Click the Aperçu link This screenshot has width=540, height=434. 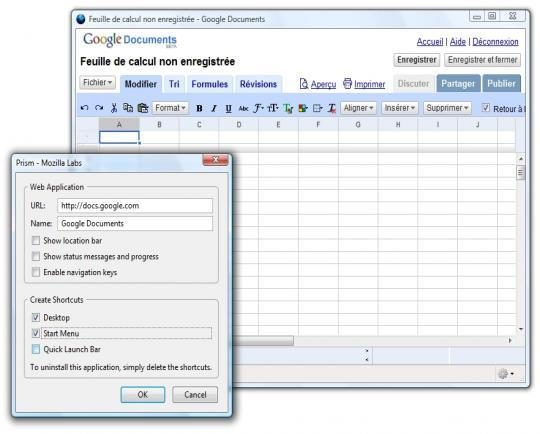click(x=323, y=84)
